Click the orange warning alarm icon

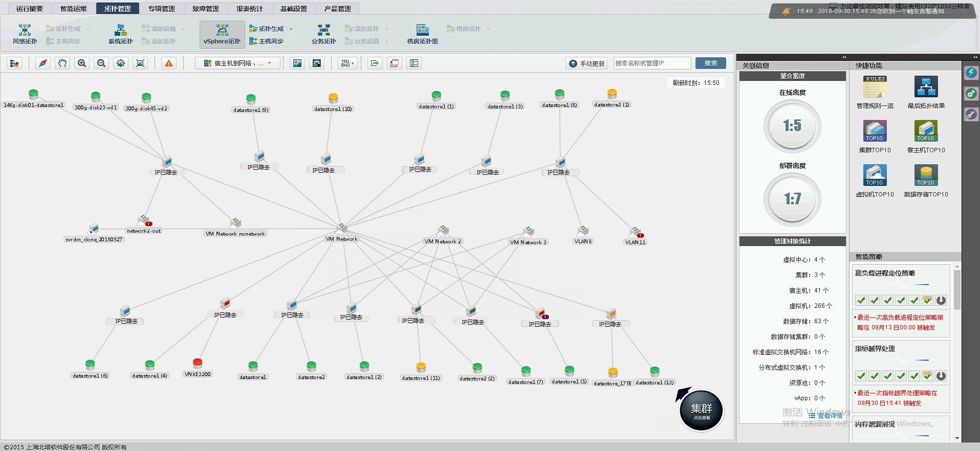click(x=168, y=63)
